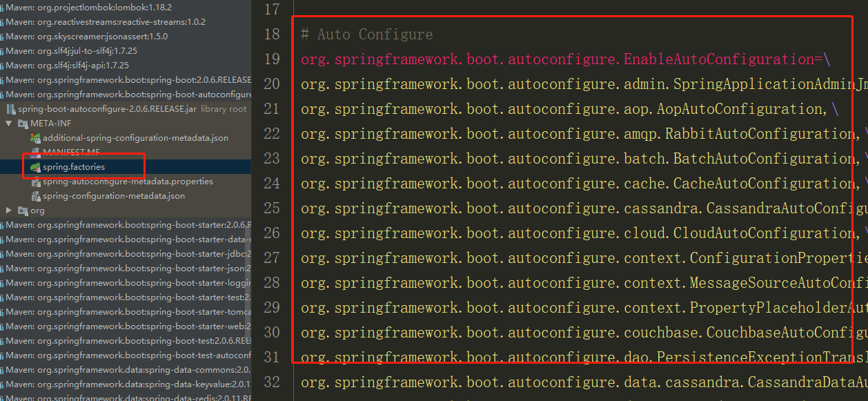Click the EnableAutoConfiguration=\ key line

pos(566,59)
